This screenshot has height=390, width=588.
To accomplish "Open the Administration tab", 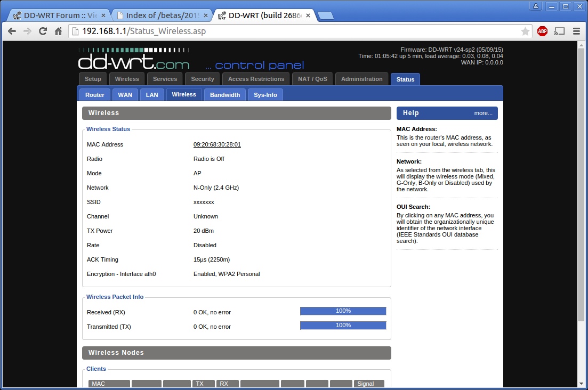I will coord(362,79).
